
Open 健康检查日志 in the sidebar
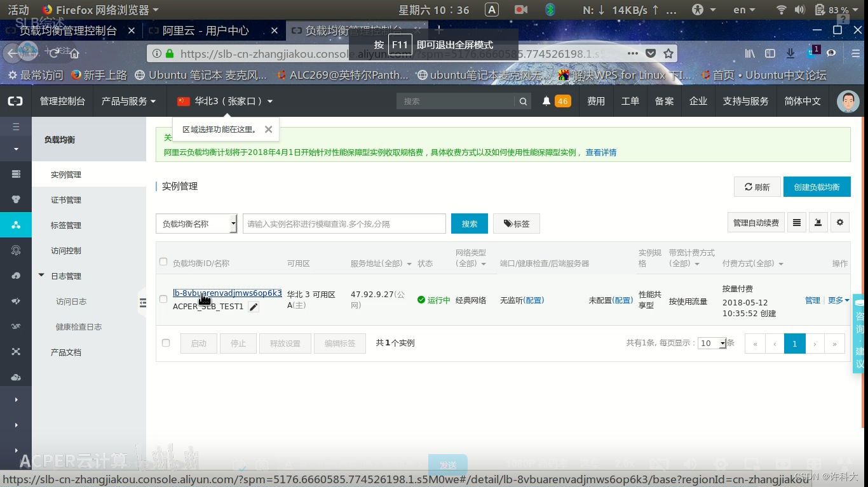point(79,327)
